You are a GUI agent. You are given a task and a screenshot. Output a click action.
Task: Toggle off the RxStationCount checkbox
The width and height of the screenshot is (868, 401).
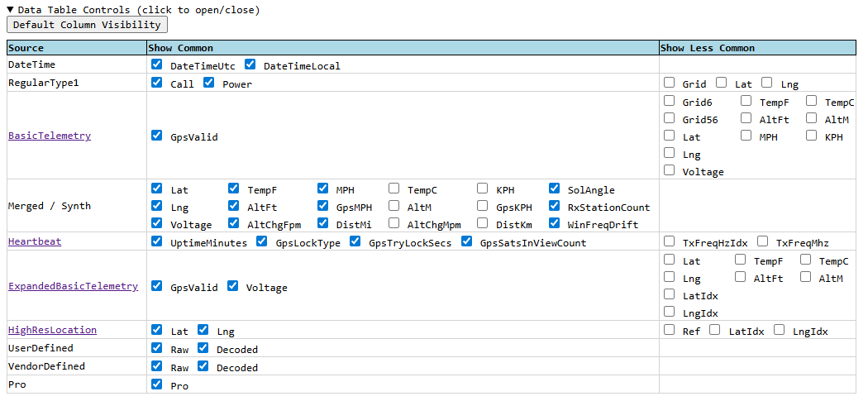pos(555,206)
